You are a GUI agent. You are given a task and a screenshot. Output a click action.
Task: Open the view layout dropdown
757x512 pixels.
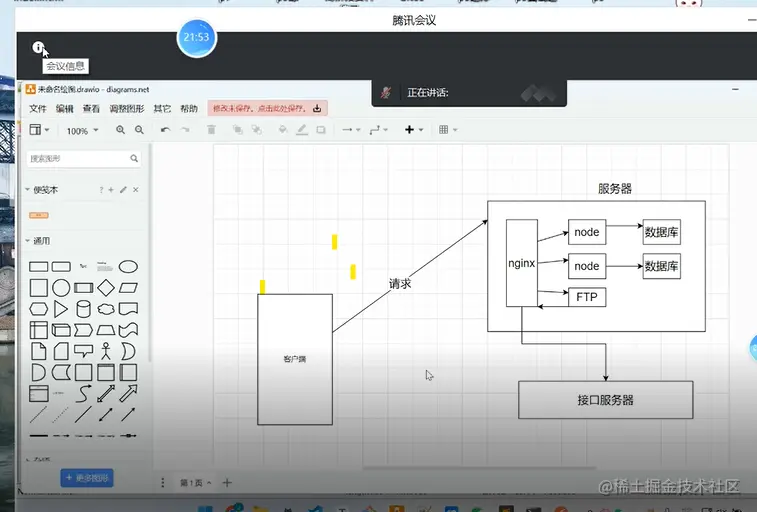(x=39, y=129)
